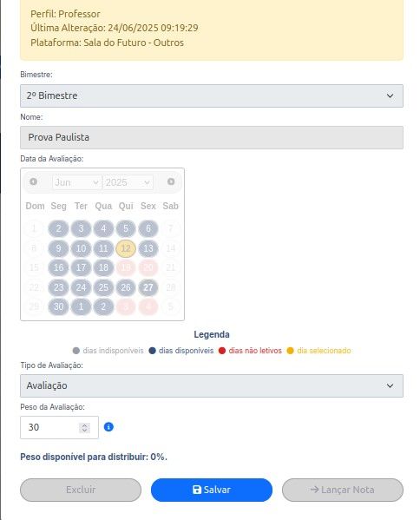Click the Nome field with Prova Paulista
This screenshot has width=420, height=520.
(x=212, y=137)
